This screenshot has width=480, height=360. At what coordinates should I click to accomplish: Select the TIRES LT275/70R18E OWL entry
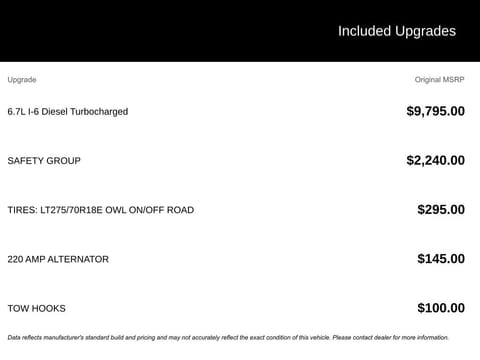pyautogui.click(x=101, y=210)
